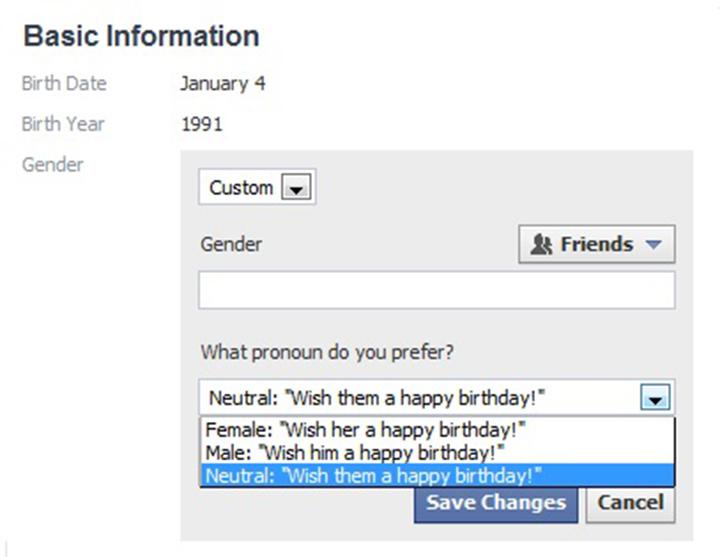Open the Custom gender type dropdown
Viewport: 720px width, 557px height.
tap(257, 187)
